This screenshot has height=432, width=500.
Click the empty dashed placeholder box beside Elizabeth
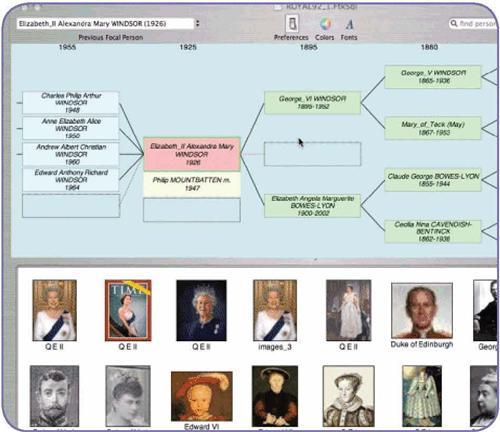point(312,154)
